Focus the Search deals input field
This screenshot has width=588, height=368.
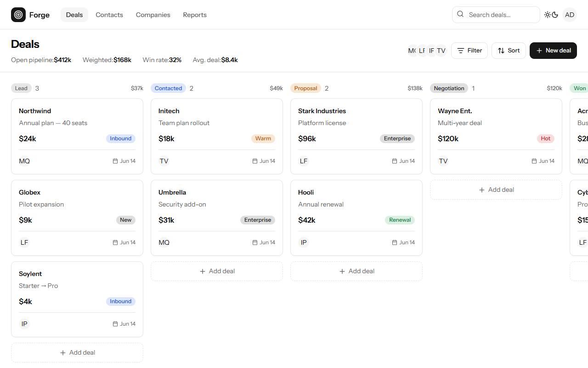point(496,15)
